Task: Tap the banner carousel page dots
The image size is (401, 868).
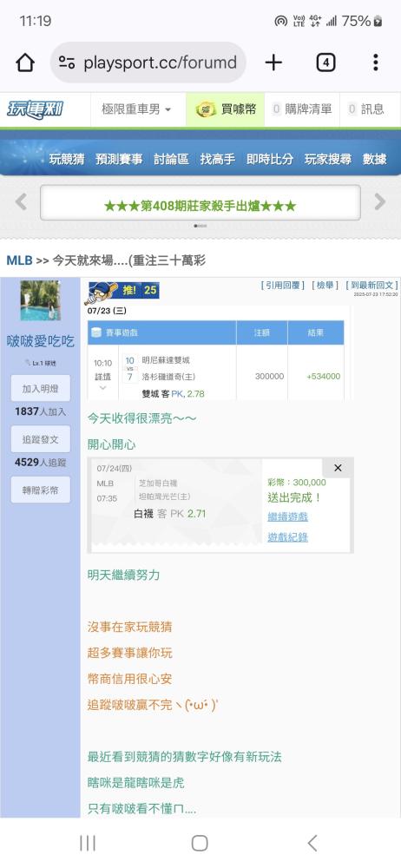Action: coord(200,226)
